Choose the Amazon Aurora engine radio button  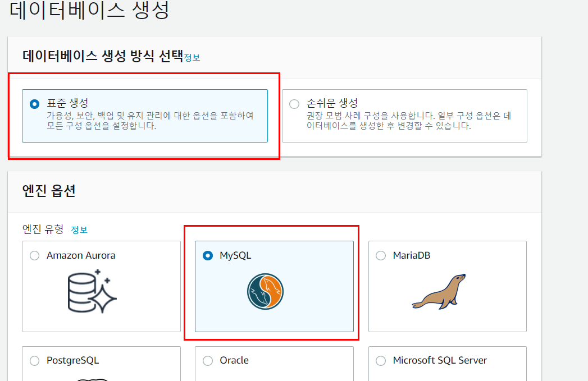[x=34, y=255]
